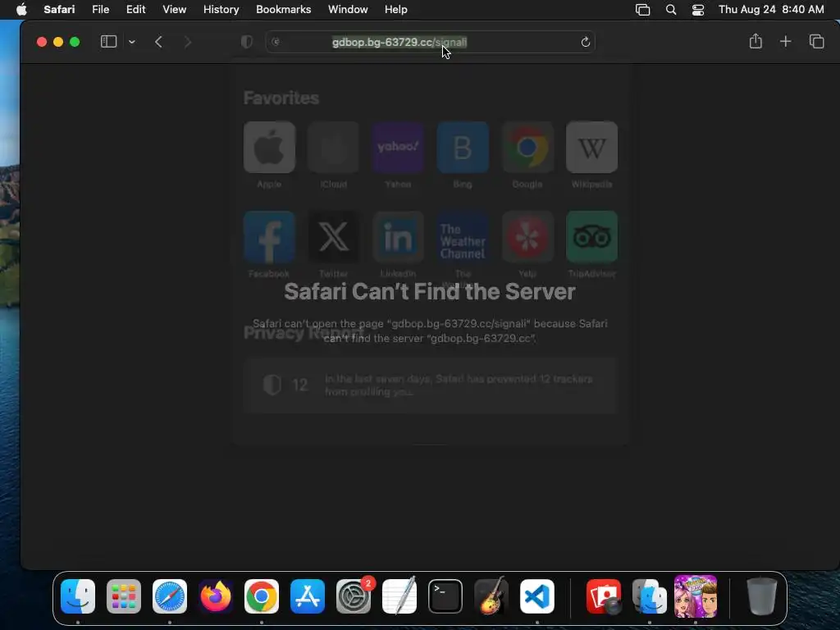This screenshot has width=840, height=630.
Task: Open Migration Assistant from the Dock
Action: point(650,596)
